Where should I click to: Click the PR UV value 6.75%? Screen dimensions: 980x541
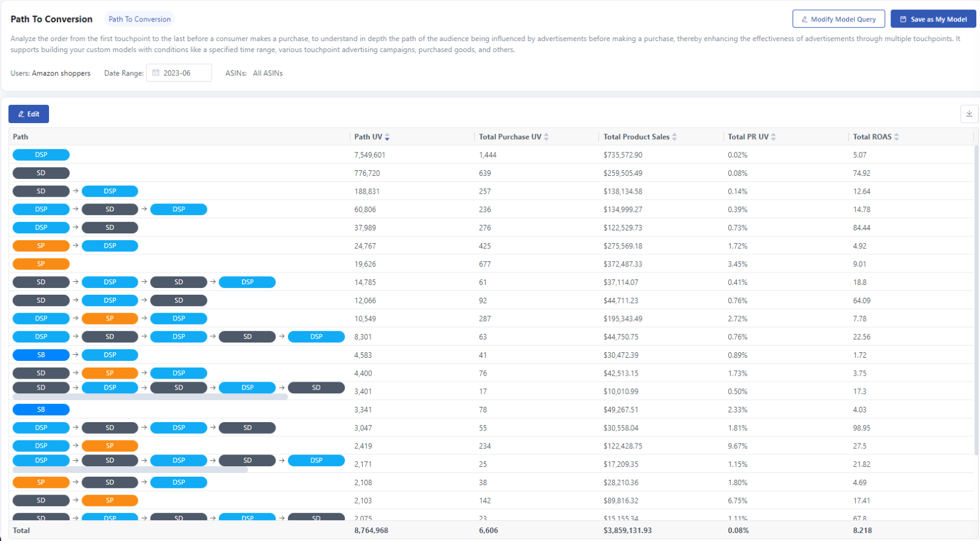point(737,501)
